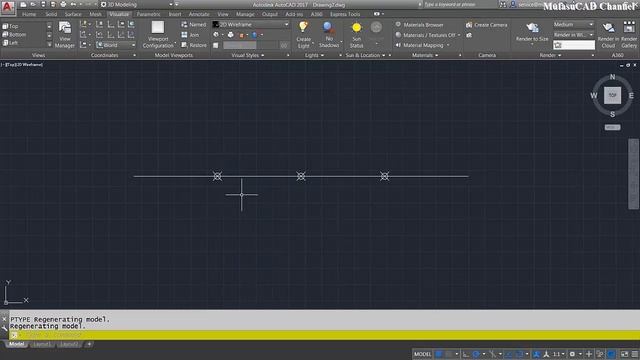Open the Surface ribbon tab
Screen dimensions: 640x360
point(73,14)
